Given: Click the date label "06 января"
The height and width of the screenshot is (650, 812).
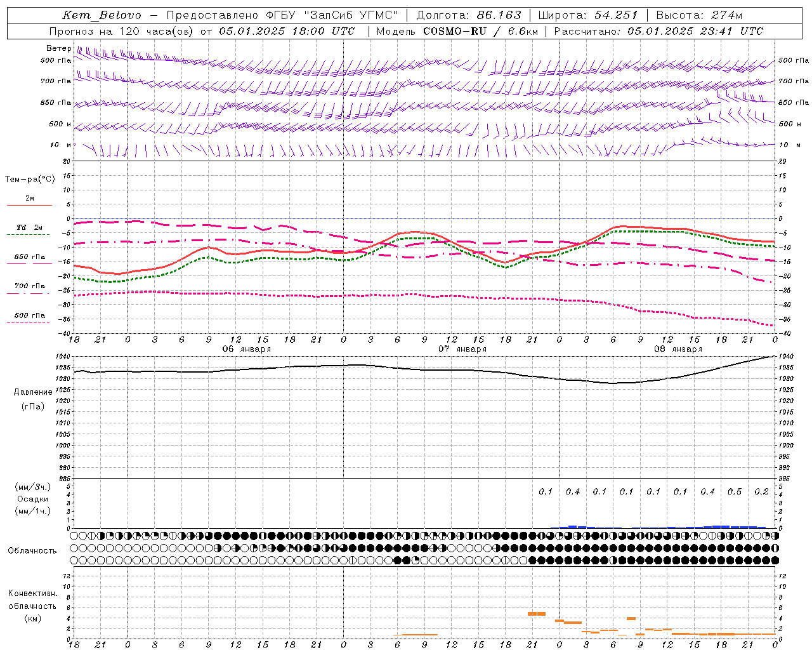Looking at the screenshot, I should 246,348.
